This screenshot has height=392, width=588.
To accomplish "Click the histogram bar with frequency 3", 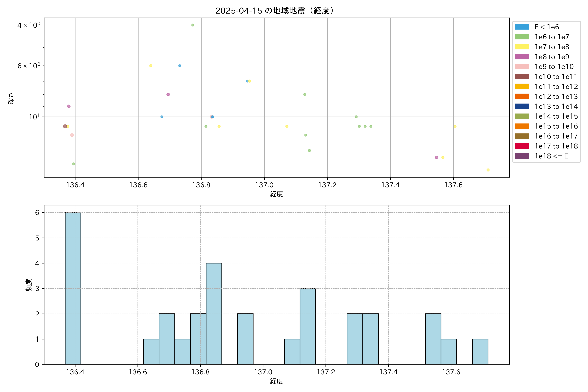I will tap(308, 326).
